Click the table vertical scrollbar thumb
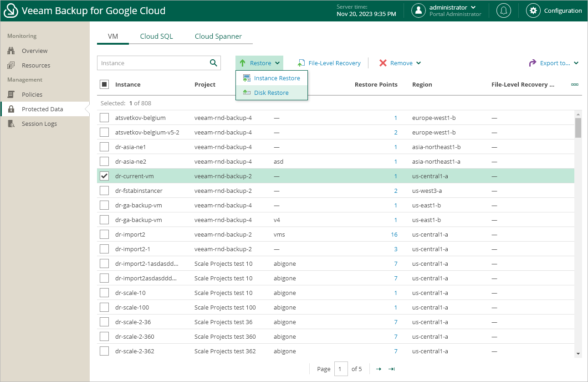Screen dimensions: 588x382 coord(578,128)
